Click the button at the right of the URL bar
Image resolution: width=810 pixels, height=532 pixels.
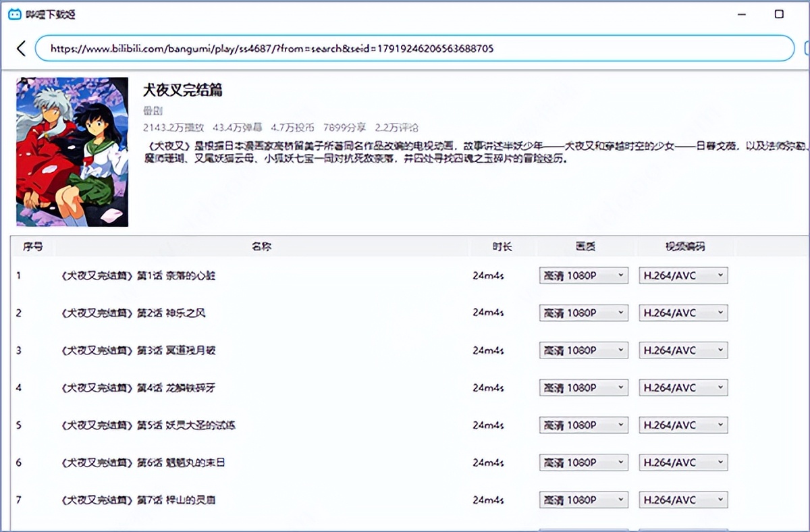[806, 48]
